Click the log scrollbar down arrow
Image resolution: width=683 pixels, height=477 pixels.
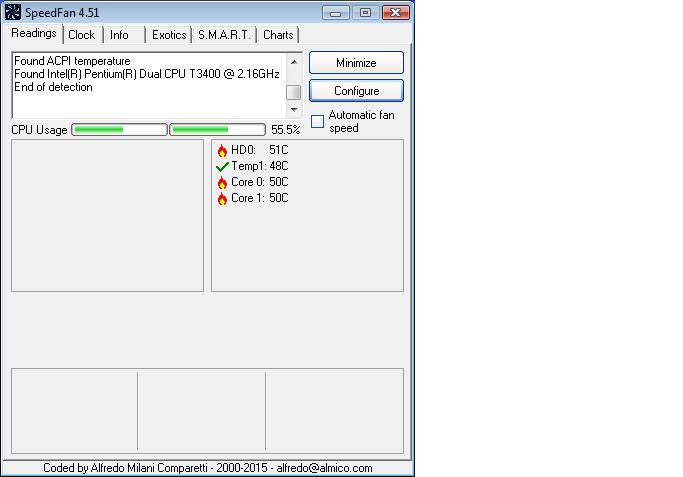coord(294,109)
